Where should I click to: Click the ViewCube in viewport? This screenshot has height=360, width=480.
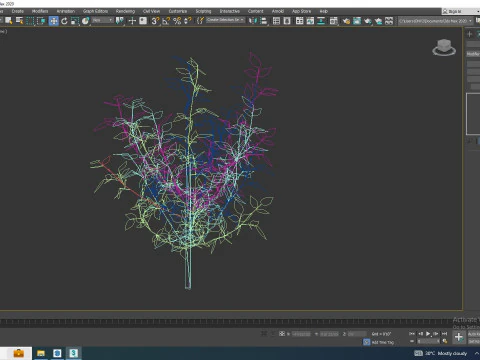(x=444, y=47)
